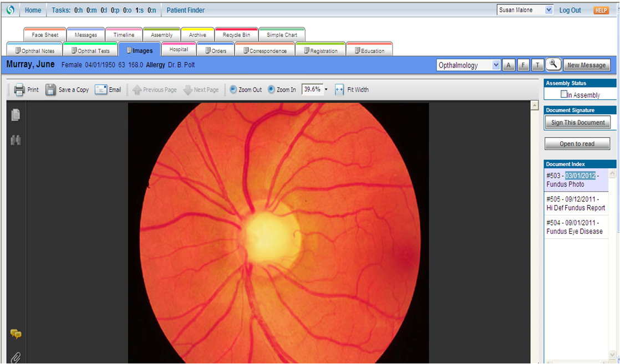Open the comments speech bubble icon
The width and height of the screenshot is (620, 364).
[x=16, y=334]
